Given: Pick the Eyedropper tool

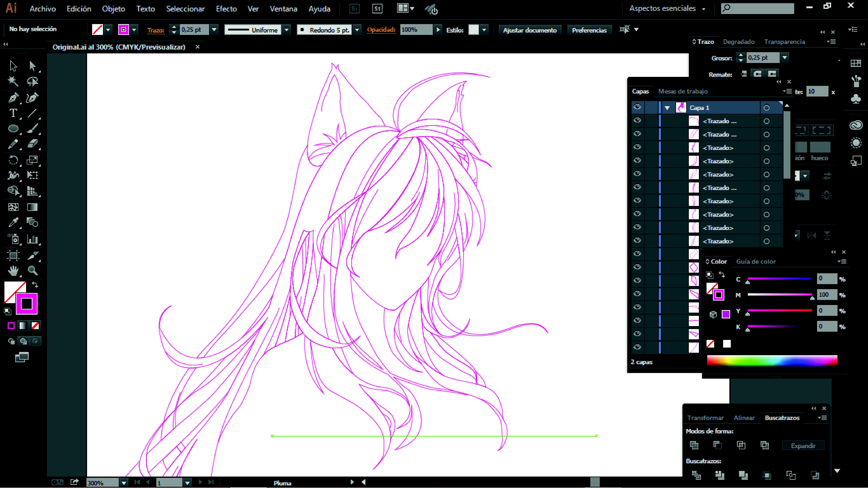Looking at the screenshot, I should coord(13,222).
